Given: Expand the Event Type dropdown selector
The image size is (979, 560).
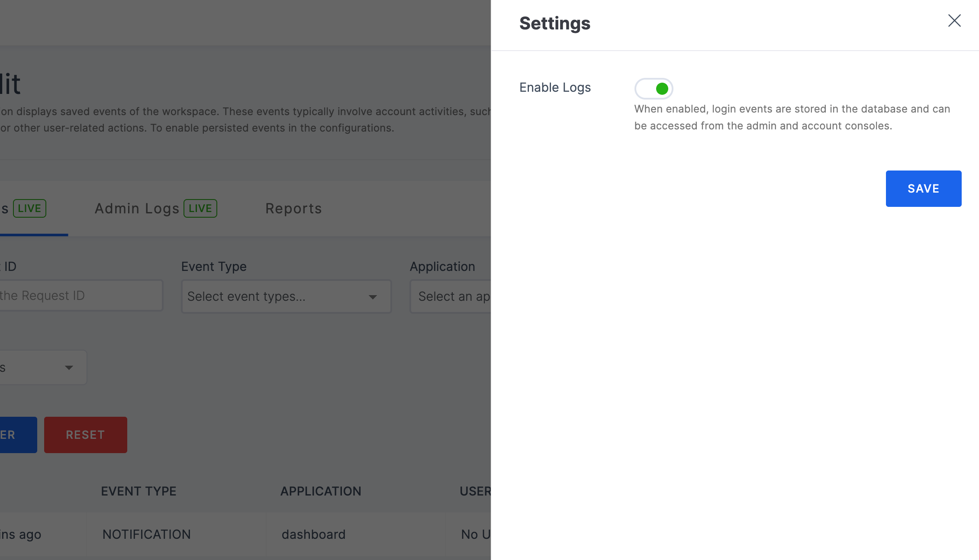Looking at the screenshot, I should 285,296.
